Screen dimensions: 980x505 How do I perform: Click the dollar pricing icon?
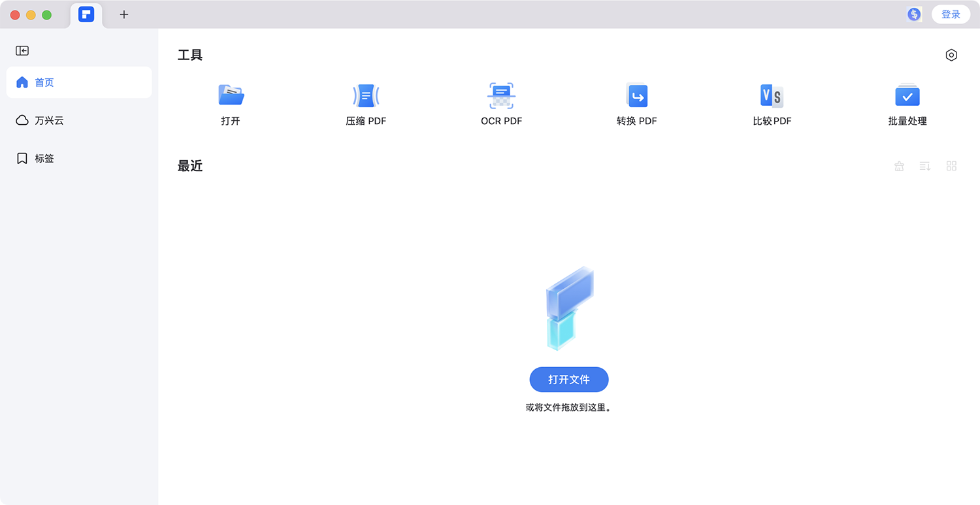pos(913,14)
